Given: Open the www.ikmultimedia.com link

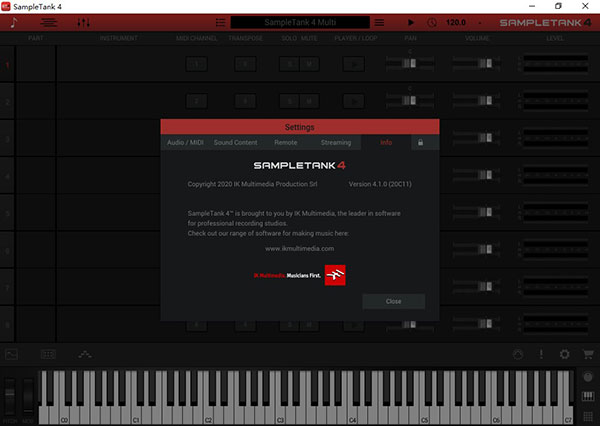Looking at the screenshot, I should [300, 248].
